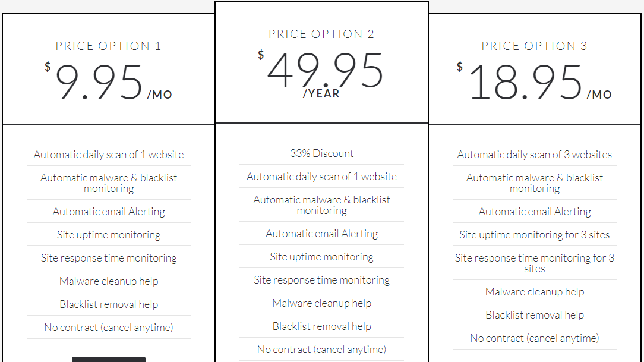The image size is (644, 362).
Task: Select the "Price Option 2" plan heading
Action: (321, 34)
